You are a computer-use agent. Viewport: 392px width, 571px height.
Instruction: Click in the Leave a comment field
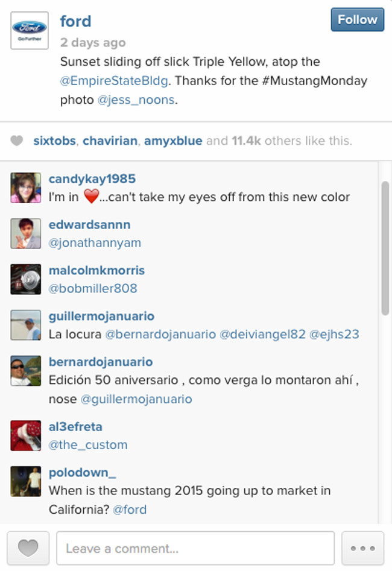[x=195, y=548]
